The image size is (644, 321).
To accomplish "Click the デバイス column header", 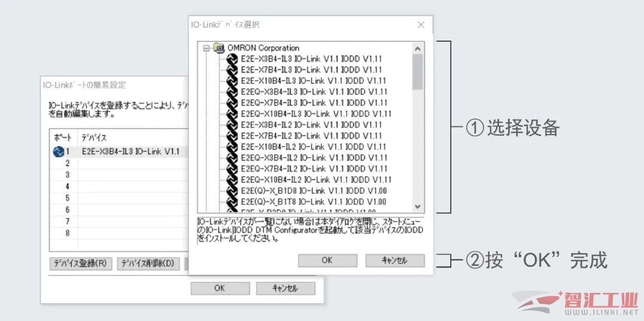I will [x=132, y=138].
